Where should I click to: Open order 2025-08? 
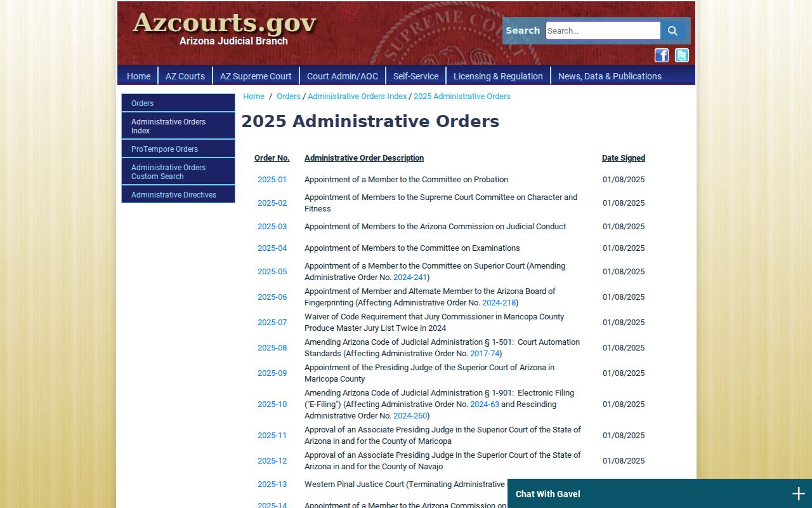pos(272,348)
